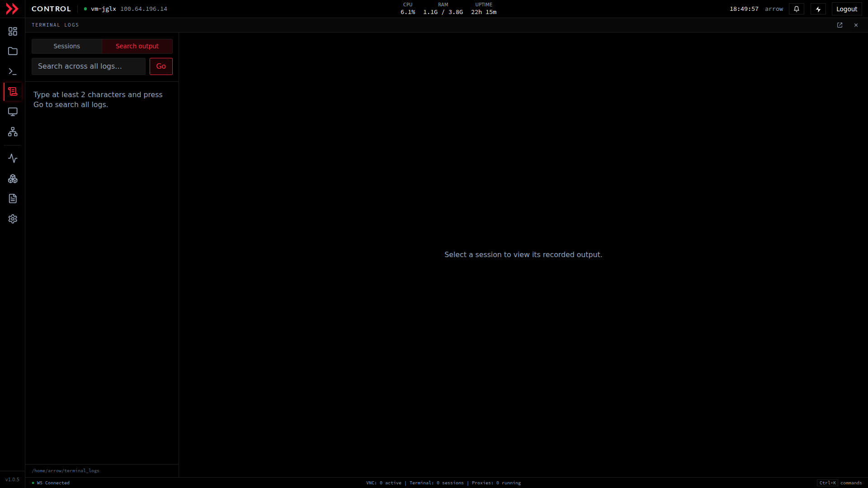Viewport: 868px width, 488px height.
Task: Click the vm-jglx host name
Action: point(104,9)
